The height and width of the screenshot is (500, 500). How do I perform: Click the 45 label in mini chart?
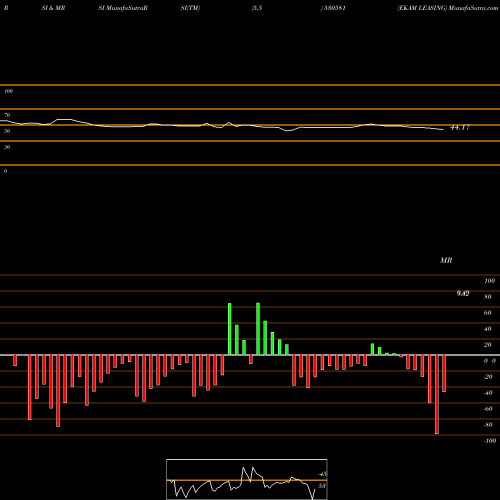[x=322, y=474]
